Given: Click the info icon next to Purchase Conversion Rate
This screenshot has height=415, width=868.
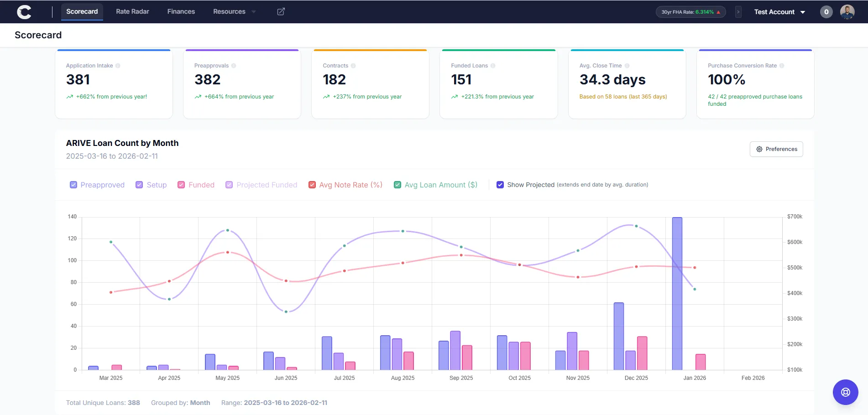Looking at the screenshot, I should pyautogui.click(x=782, y=66).
